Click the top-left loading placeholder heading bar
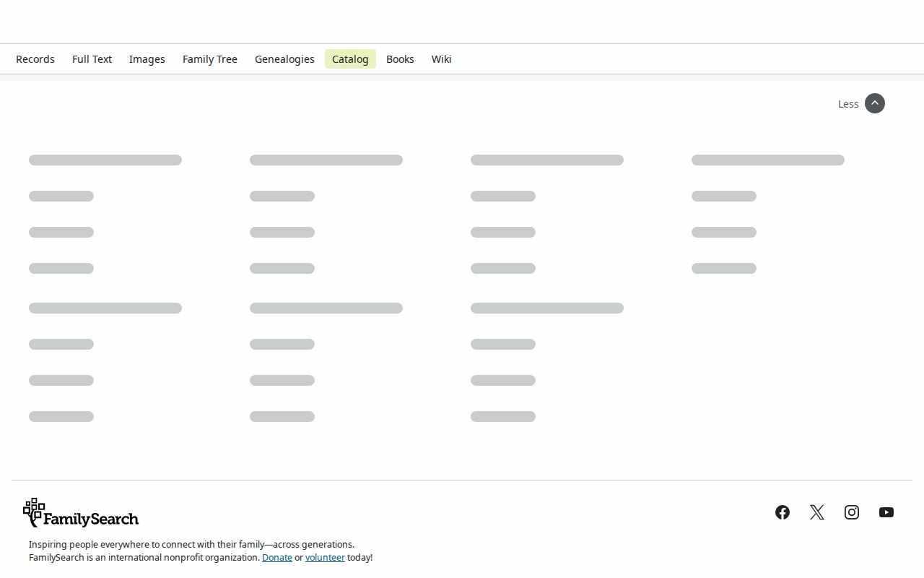Screen dimensions: 924x578 point(105,160)
